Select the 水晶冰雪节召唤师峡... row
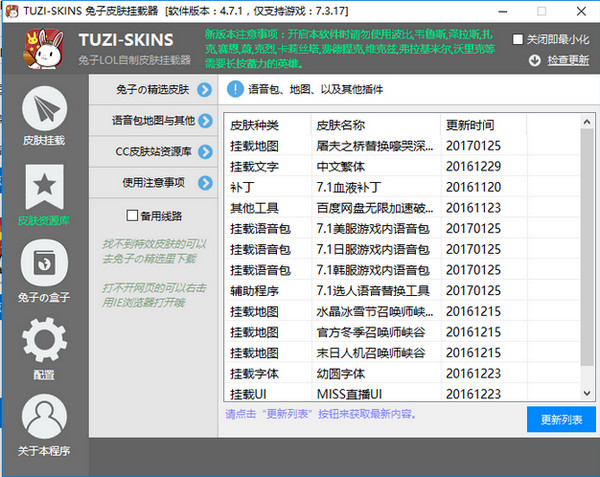600x477 pixels. tap(403, 311)
